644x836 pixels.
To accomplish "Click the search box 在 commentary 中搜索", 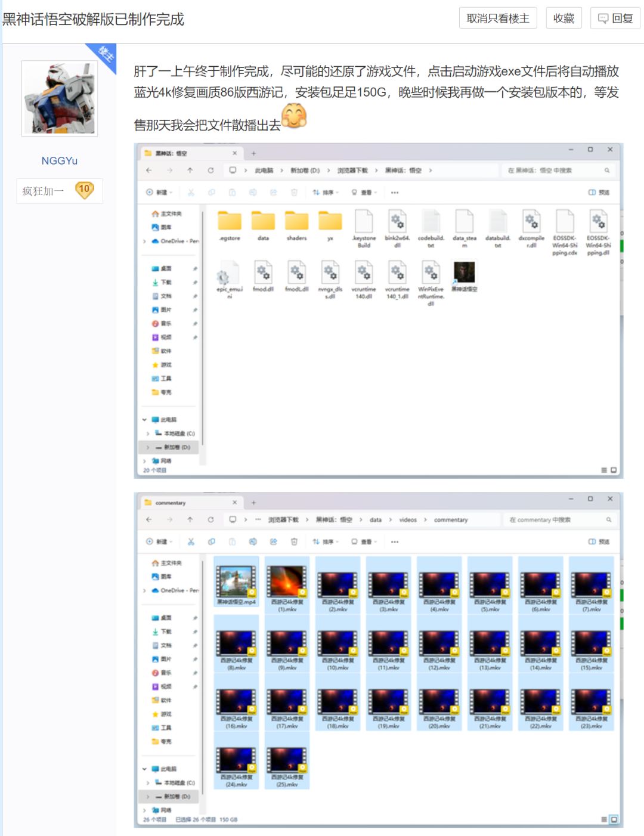I will click(x=559, y=520).
